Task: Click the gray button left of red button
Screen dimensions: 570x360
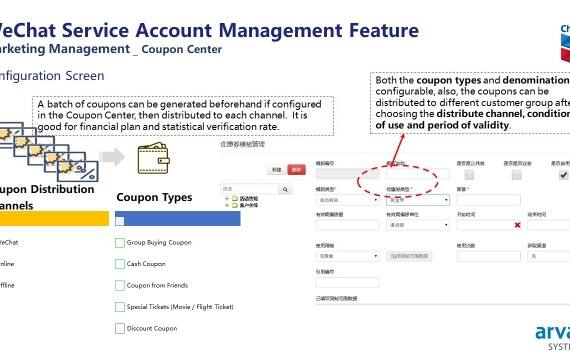Action: [277, 170]
